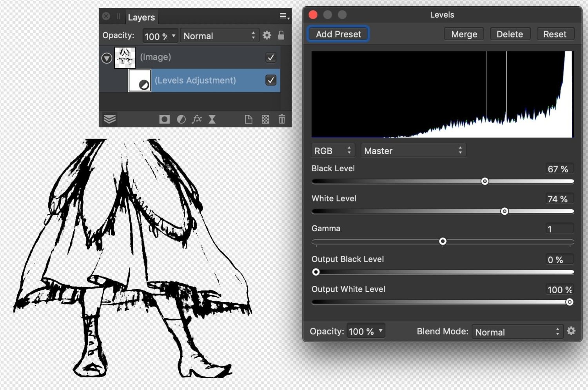Click the Reset button in Levels
This screenshot has width=588, height=390.
555,34
